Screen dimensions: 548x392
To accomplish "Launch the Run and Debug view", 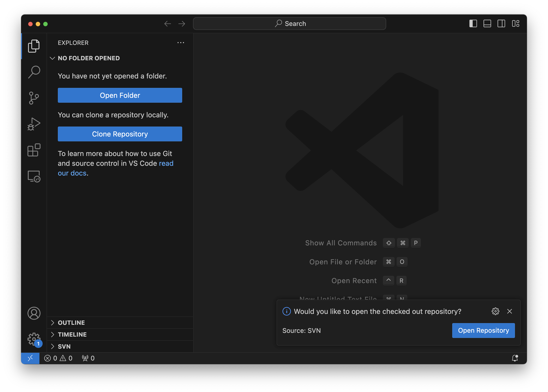I will click(x=34, y=124).
